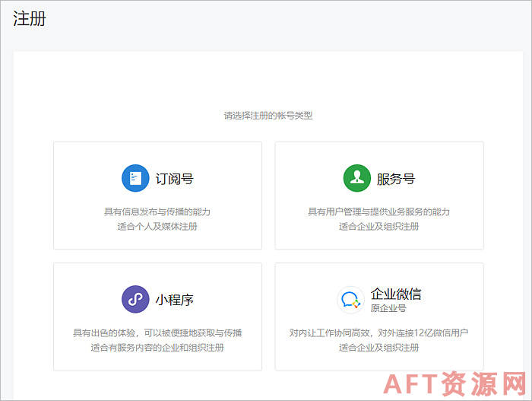Click the 原企业号 subtitle under 企业微信

[388, 308]
